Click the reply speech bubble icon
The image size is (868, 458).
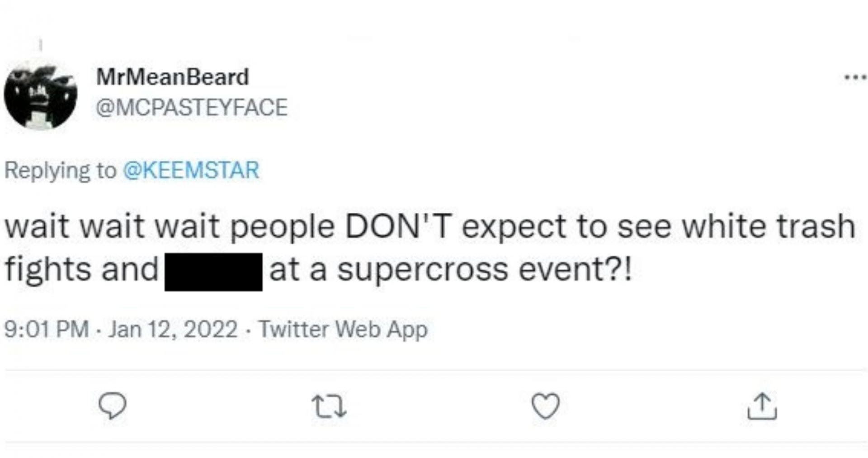point(113,406)
